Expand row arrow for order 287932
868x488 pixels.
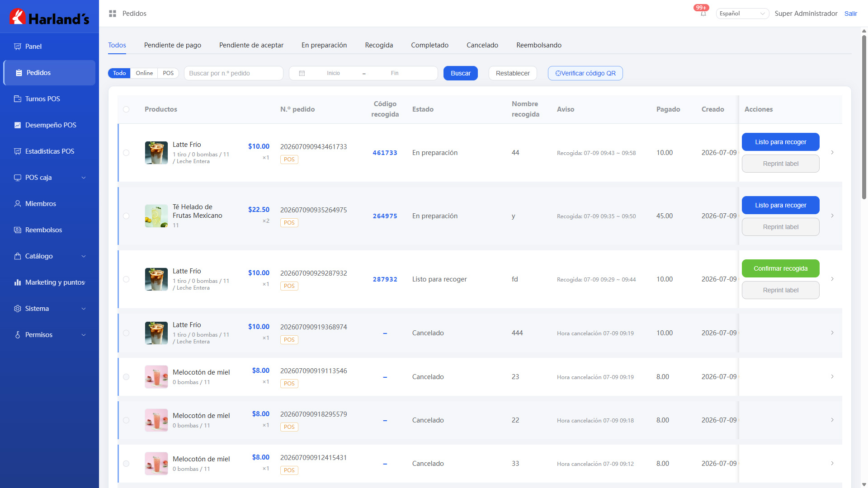pos(832,279)
